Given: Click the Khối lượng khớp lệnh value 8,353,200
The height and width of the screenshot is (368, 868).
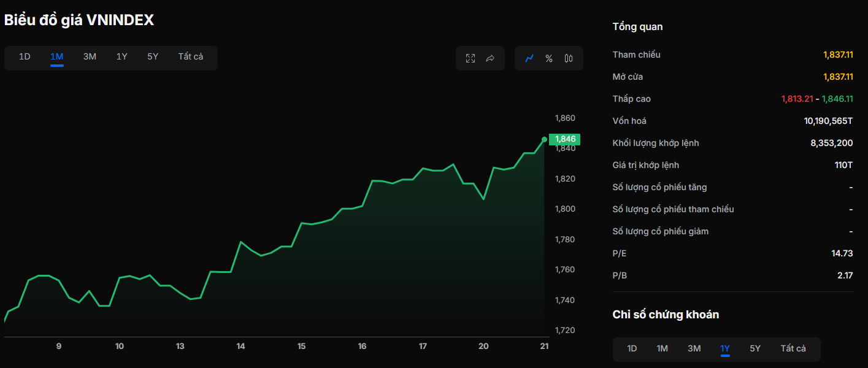Looking at the screenshot, I should (832, 143).
